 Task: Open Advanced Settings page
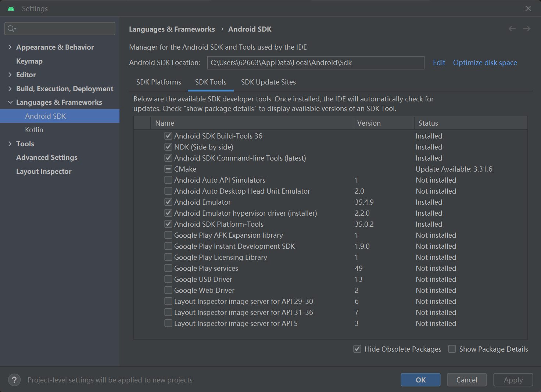pos(47,157)
